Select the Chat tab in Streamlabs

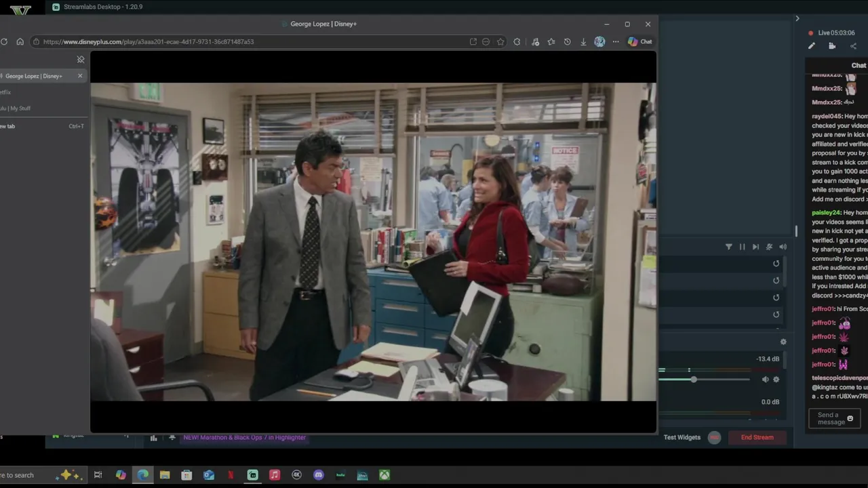[x=859, y=65]
